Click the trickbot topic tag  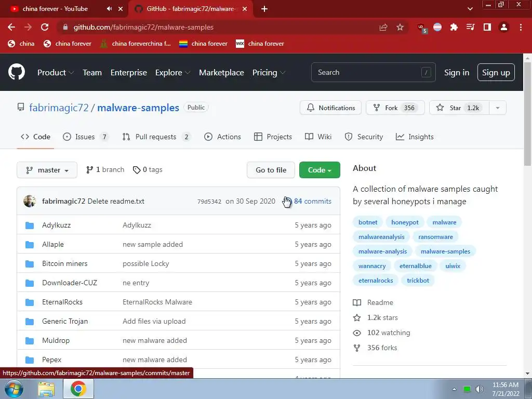(418, 281)
